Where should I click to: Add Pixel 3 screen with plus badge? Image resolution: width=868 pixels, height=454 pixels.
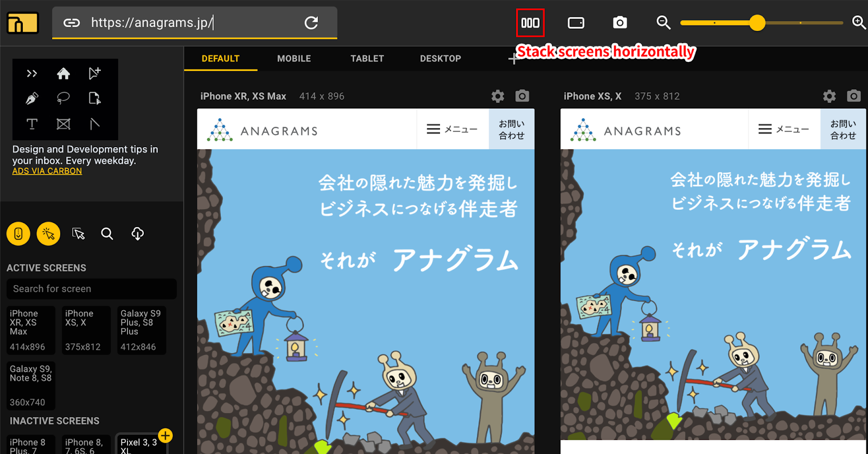click(x=165, y=436)
